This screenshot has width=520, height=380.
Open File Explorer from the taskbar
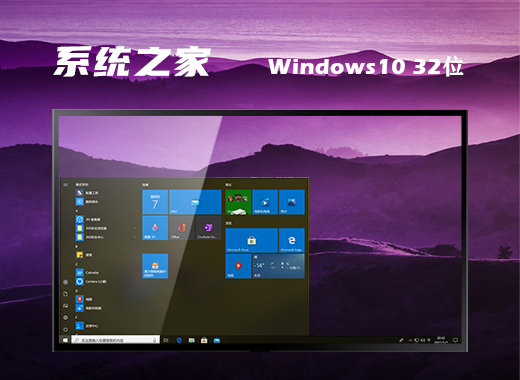coord(191,340)
